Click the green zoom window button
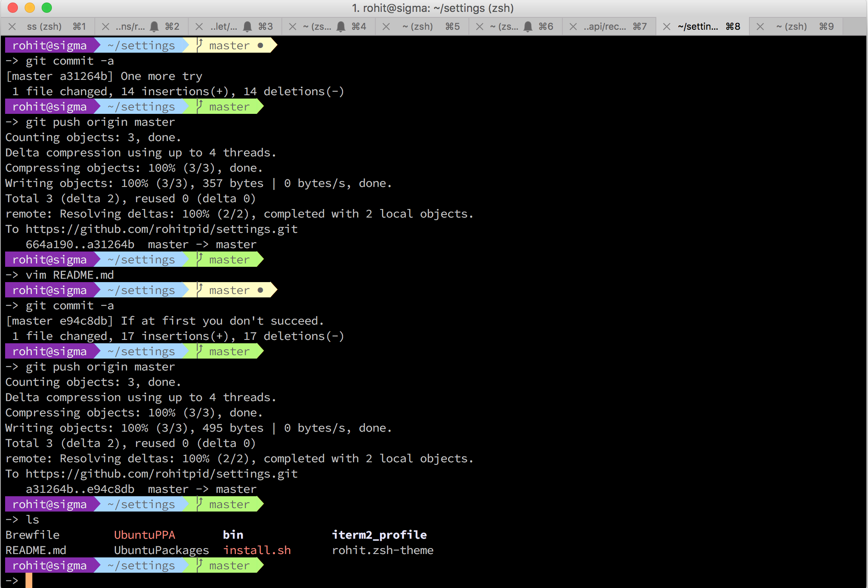The image size is (868, 588). click(47, 8)
